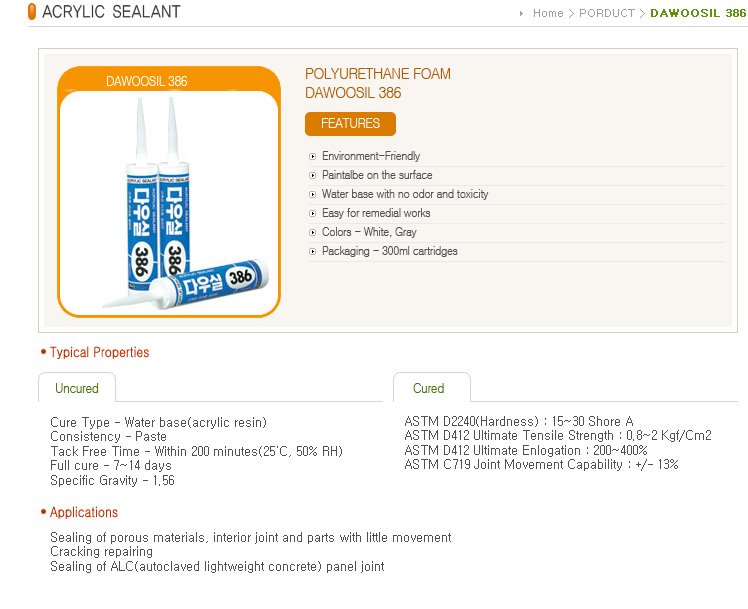
Task: Click the DAWOOSIL 386 orange image title
Action: tap(146, 81)
